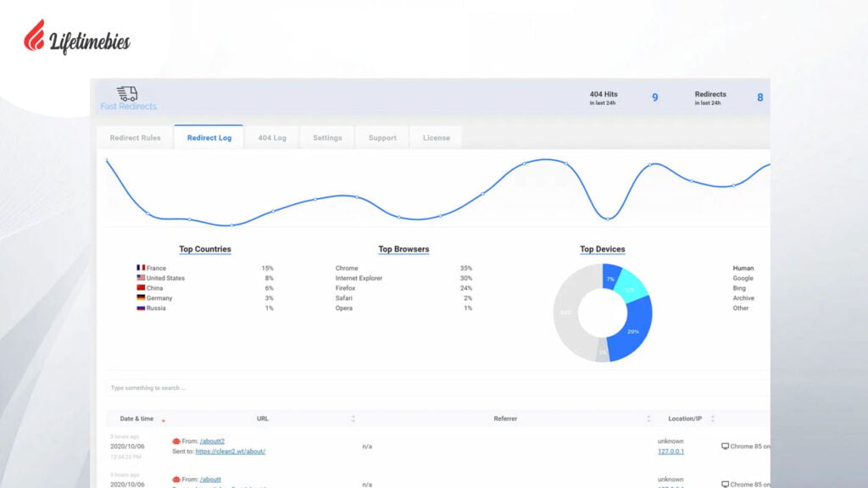Click France's 15% value
The image size is (868, 488).
pos(267,268)
